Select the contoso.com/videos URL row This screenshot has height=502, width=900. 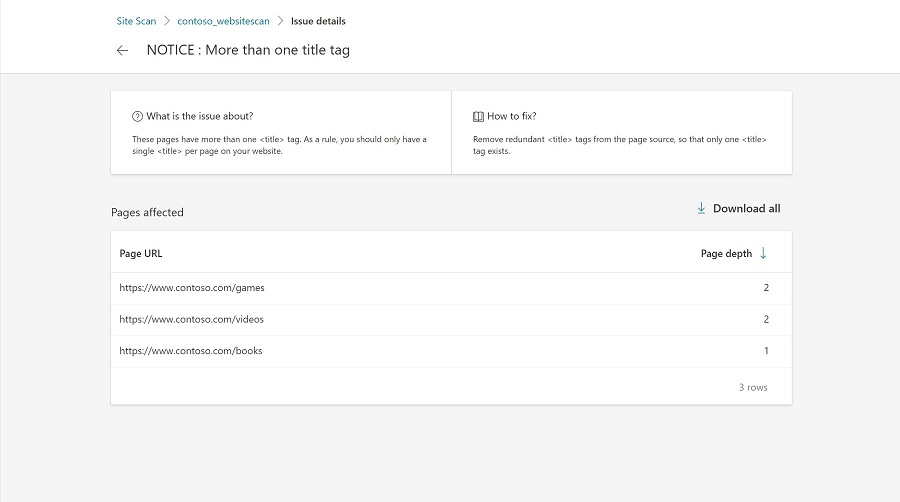coord(192,320)
